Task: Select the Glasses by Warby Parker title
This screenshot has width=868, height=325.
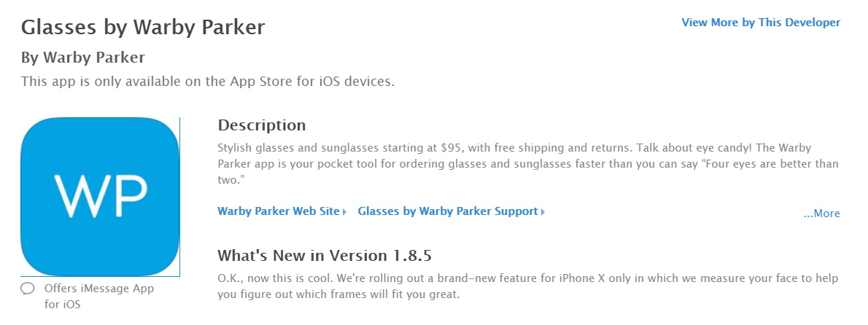Action: click(x=143, y=26)
